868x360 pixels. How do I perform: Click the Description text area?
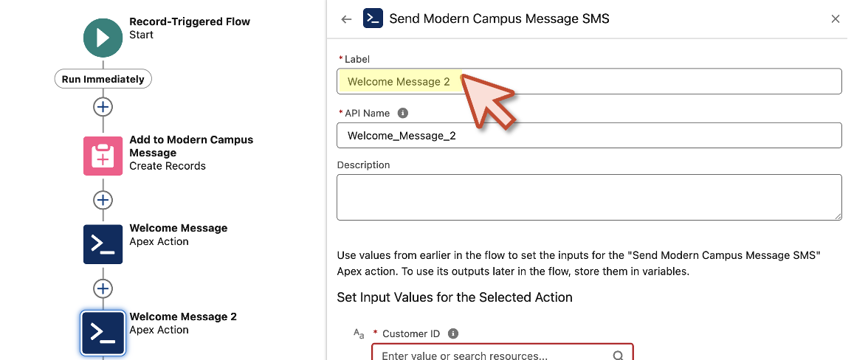coord(589,198)
